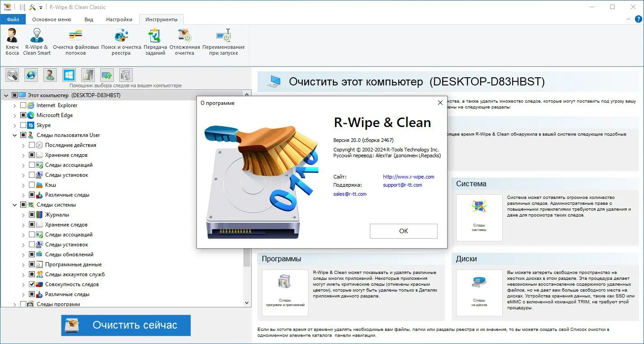Viewport: 644px width, 344px height.
Task: Close the О программе dialog
Action: coord(440,103)
